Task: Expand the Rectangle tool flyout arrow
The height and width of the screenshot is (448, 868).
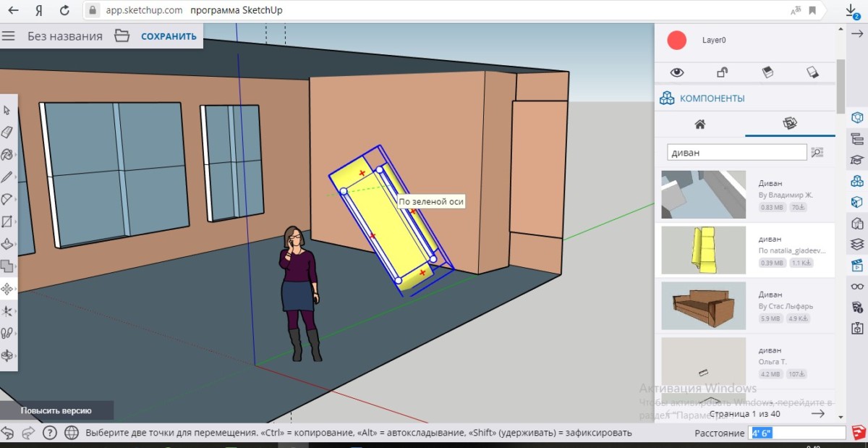Action: point(14,221)
